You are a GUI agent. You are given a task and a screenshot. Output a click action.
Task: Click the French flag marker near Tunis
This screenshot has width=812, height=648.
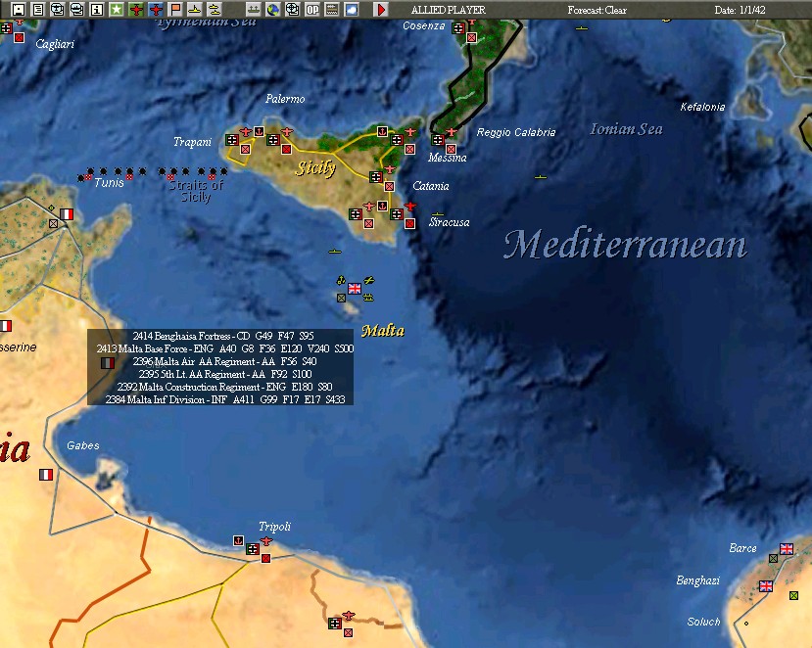coord(67,214)
